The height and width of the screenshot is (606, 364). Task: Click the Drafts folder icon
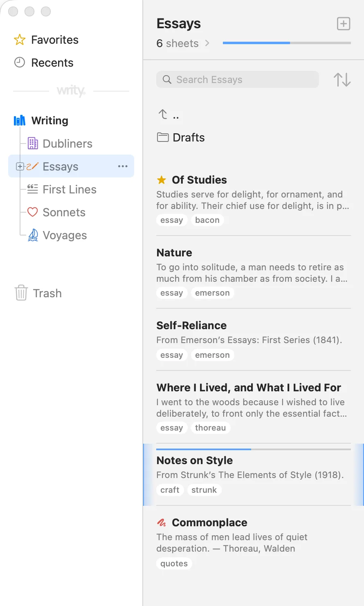click(163, 137)
